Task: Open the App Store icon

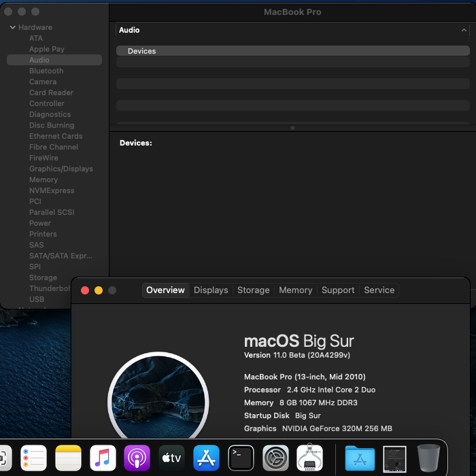Action: 206,458
